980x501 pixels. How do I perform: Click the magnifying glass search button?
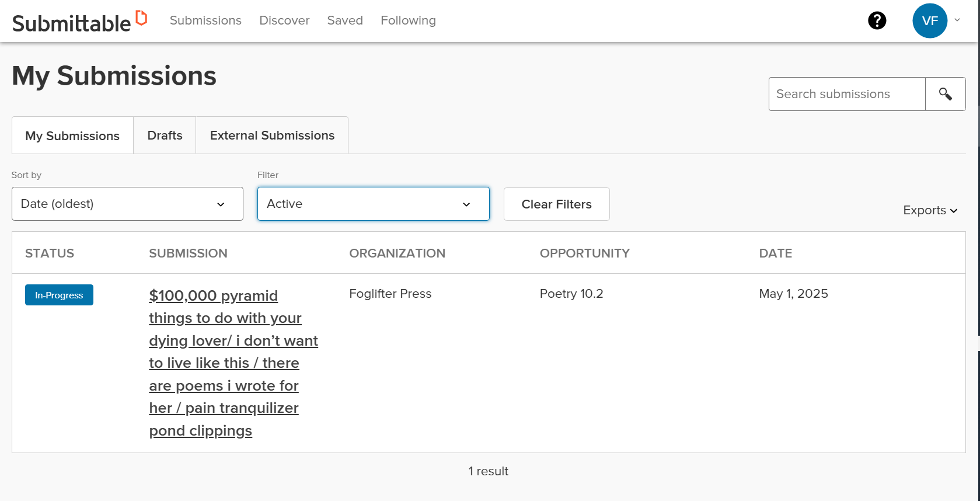coord(945,94)
